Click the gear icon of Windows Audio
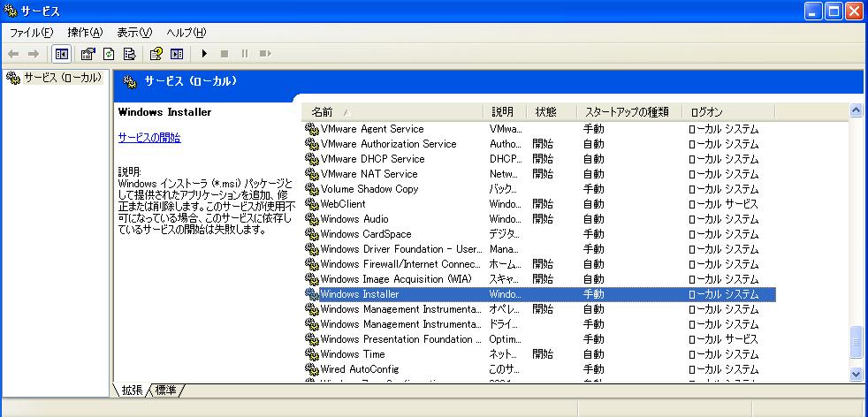Screen dimensions: 868x417 (312, 219)
